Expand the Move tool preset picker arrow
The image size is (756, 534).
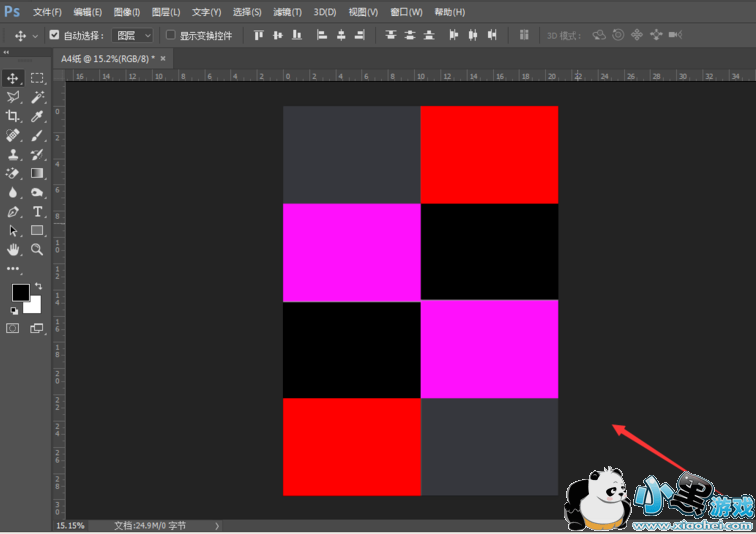pyautogui.click(x=35, y=36)
